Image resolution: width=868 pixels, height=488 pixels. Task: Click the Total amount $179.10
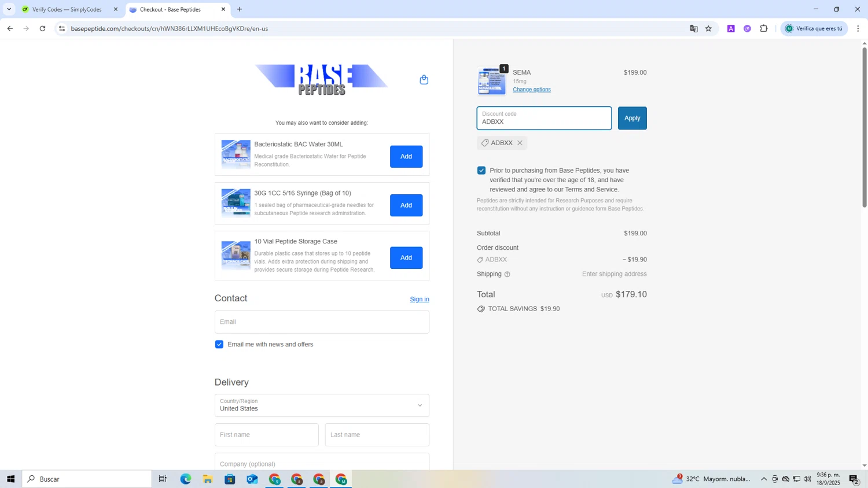[x=631, y=294]
